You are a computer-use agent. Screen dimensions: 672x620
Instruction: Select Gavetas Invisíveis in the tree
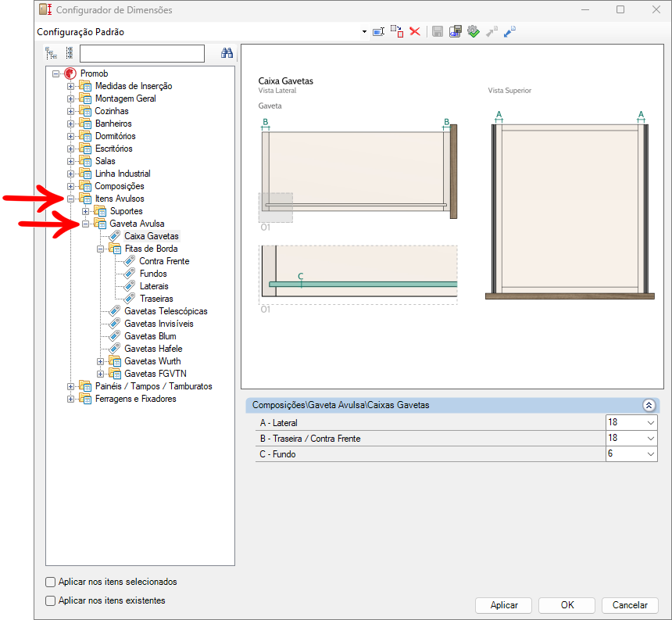(159, 324)
